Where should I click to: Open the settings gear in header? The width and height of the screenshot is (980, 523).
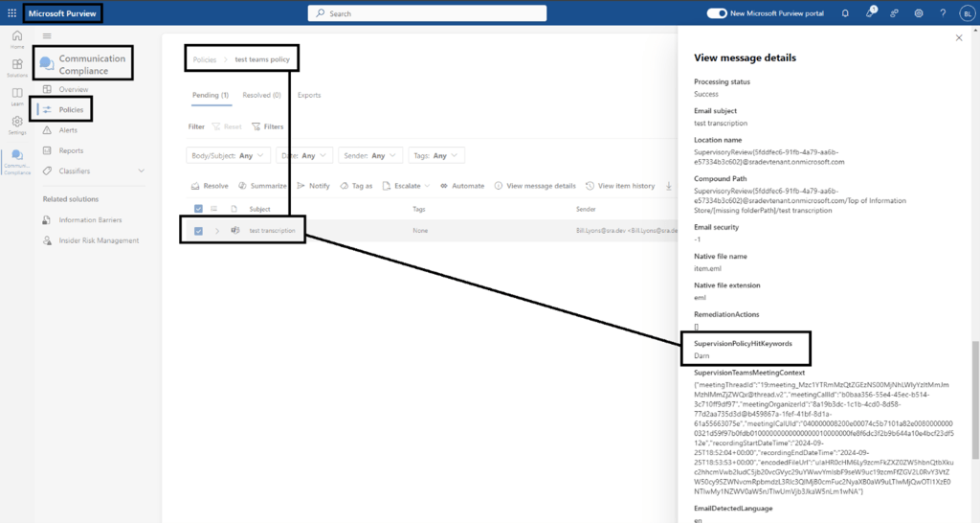(x=919, y=13)
